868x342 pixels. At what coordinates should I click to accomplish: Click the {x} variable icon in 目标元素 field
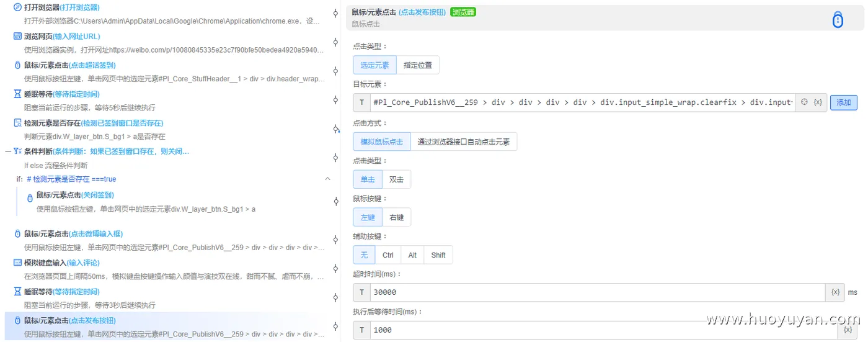pos(818,102)
